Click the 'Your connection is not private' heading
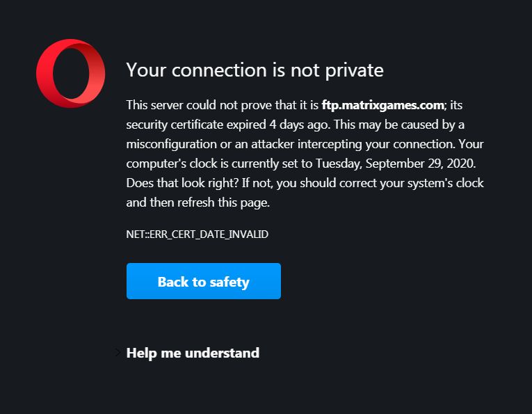The image size is (532, 414). (x=255, y=70)
